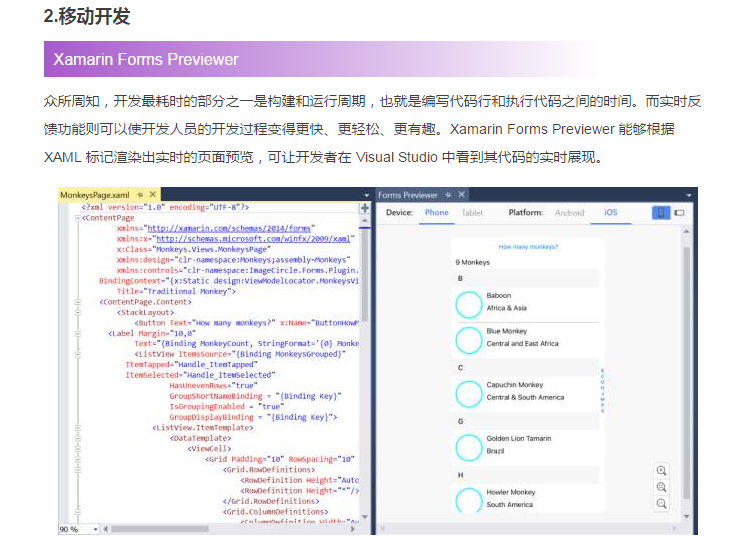This screenshot has height=542, width=735.
Task: Click the alphabetical index strip beside list
Action: (602, 390)
